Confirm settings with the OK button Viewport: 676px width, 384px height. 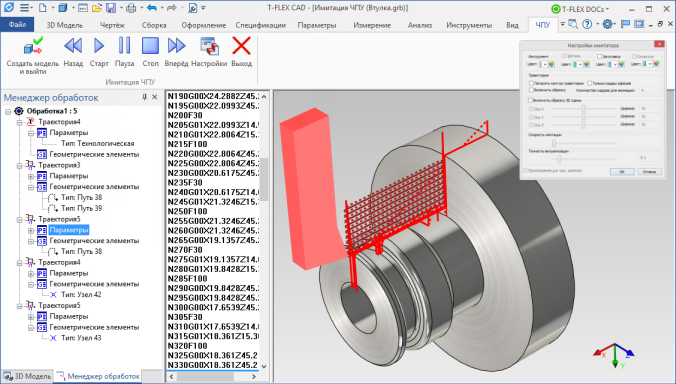click(622, 172)
